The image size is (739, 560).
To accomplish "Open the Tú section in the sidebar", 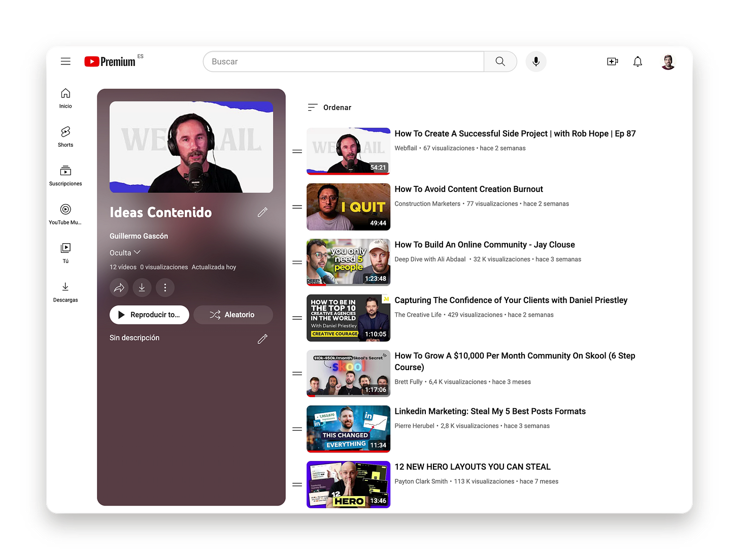I will [x=65, y=253].
